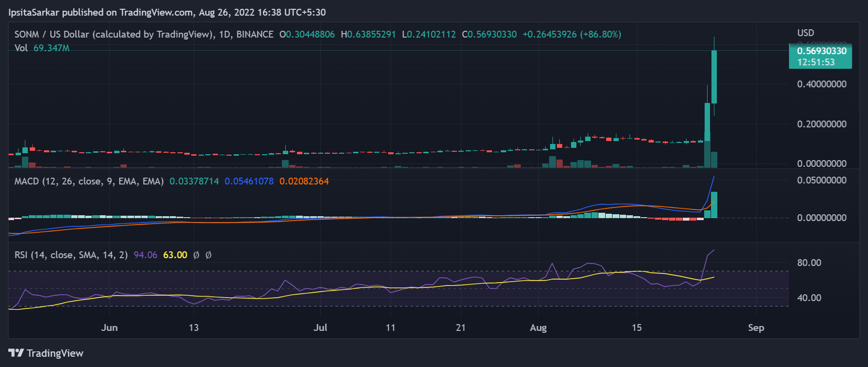Click the latest green MACD histogram bar
Image resolution: width=868 pixels, height=367 pixels.
[x=714, y=205]
